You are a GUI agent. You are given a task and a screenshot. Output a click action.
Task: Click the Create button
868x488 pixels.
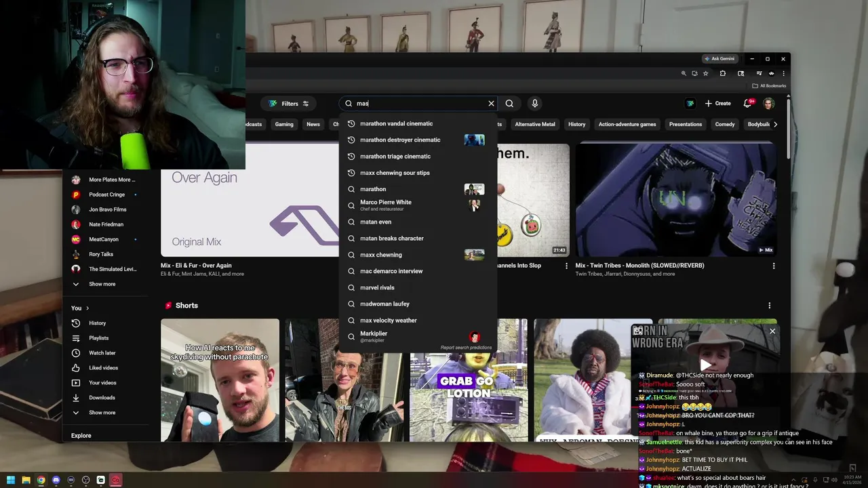717,104
